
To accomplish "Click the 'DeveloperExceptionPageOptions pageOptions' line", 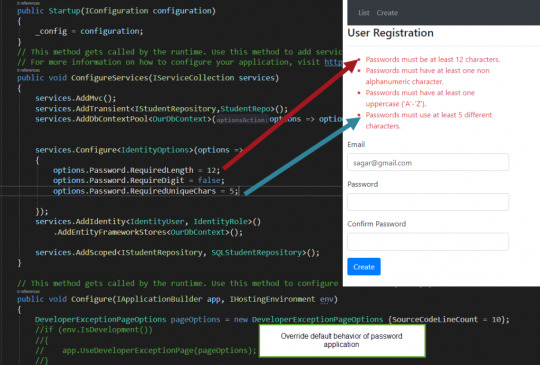I will pos(272,320).
